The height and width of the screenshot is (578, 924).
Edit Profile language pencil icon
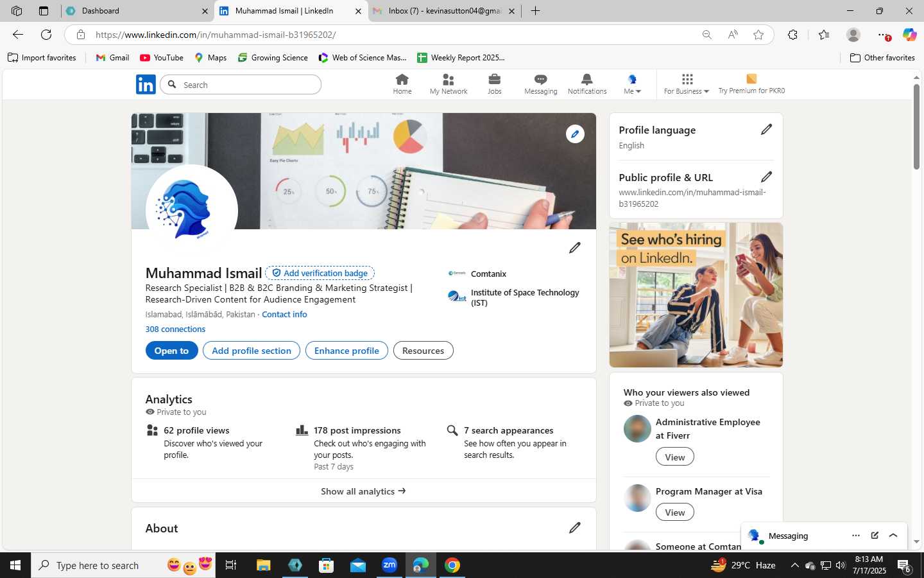point(766,129)
